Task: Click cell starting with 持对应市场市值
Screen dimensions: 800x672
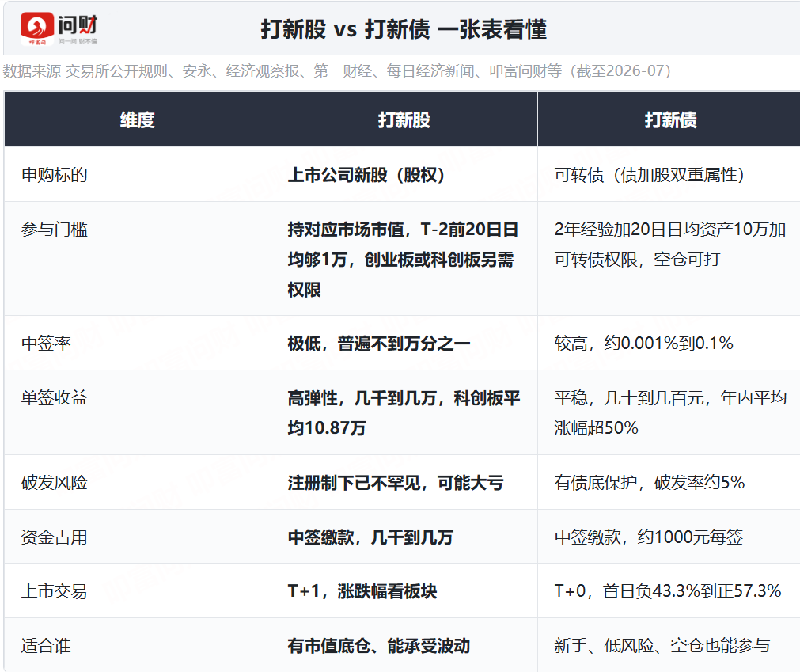Action: click(403, 260)
